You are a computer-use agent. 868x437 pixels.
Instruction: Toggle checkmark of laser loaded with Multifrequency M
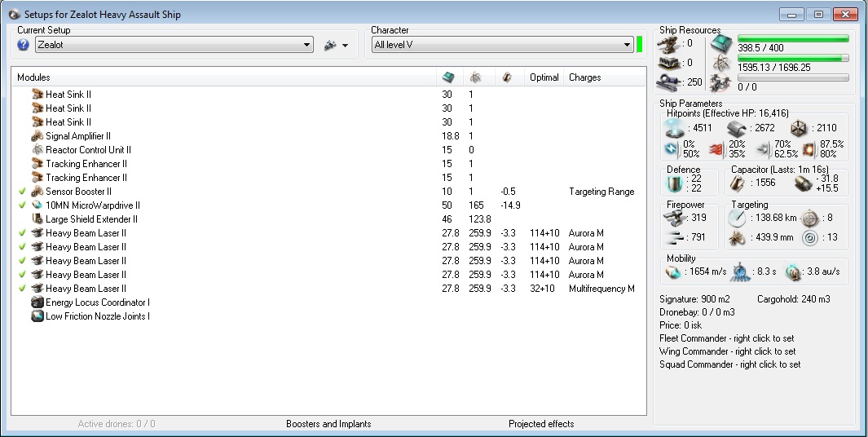tap(22, 288)
